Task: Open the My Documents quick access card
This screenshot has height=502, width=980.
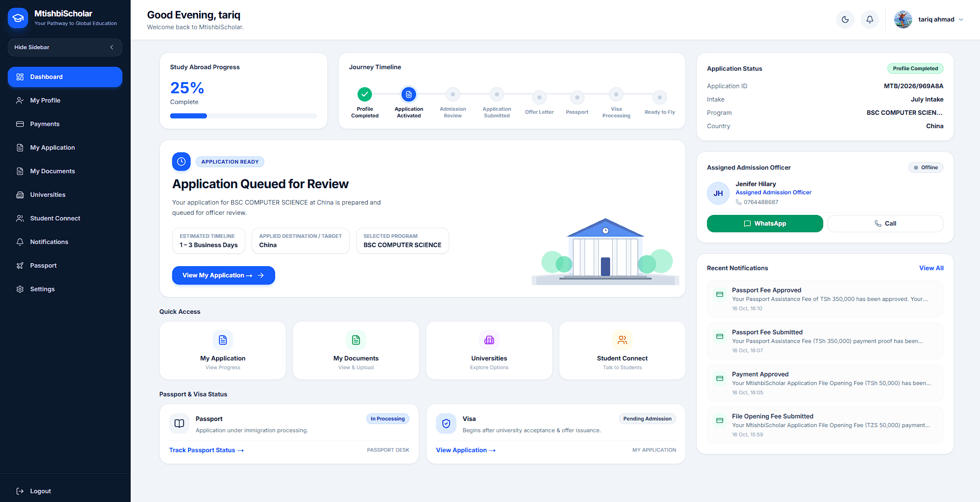Action: pos(356,351)
